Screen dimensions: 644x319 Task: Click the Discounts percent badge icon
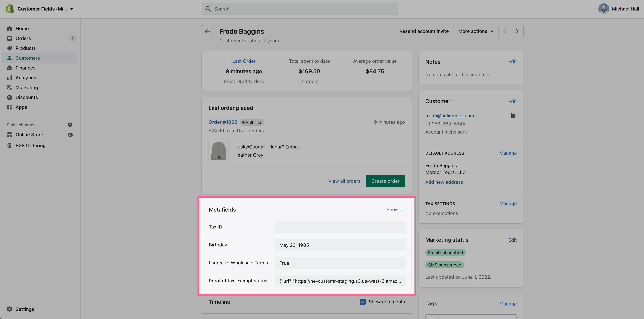[x=9, y=97]
